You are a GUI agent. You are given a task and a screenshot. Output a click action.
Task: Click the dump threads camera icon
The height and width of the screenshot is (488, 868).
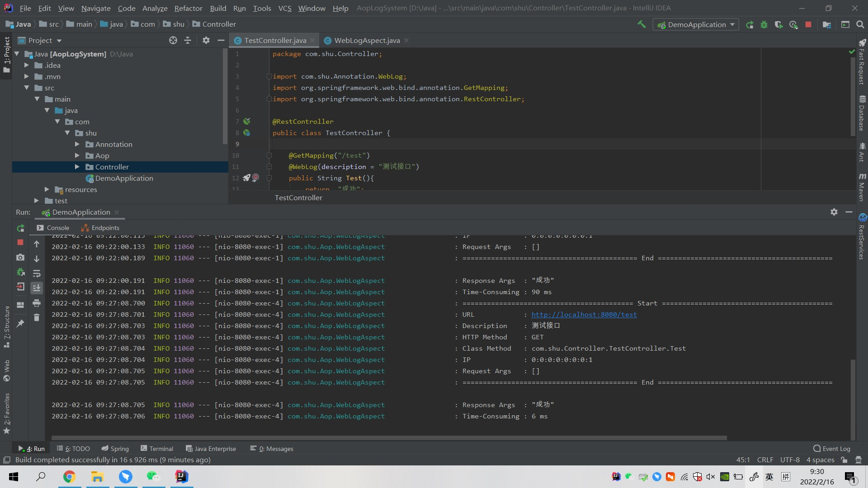[x=20, y=257]
